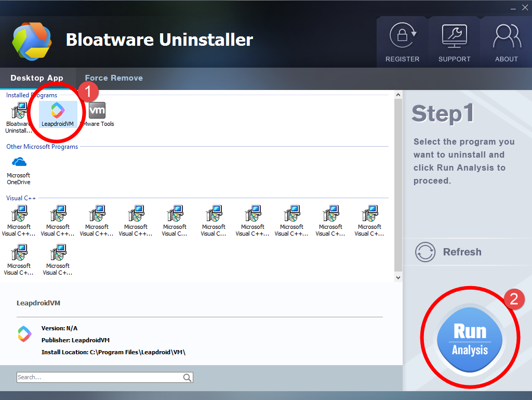Select the Bloatware Uninstaller program icon

19,111
